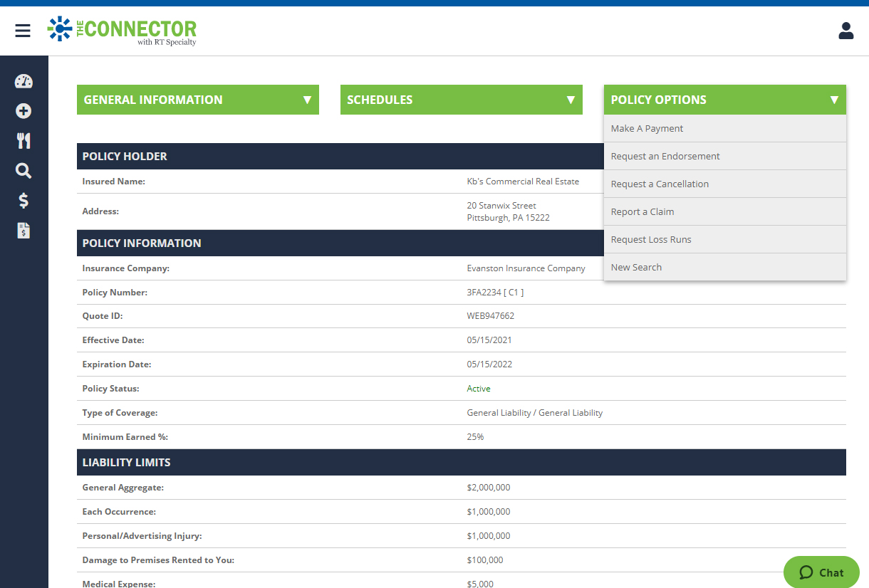Click the Insurance Company label
869x588 pixels.
pos(126,268)
